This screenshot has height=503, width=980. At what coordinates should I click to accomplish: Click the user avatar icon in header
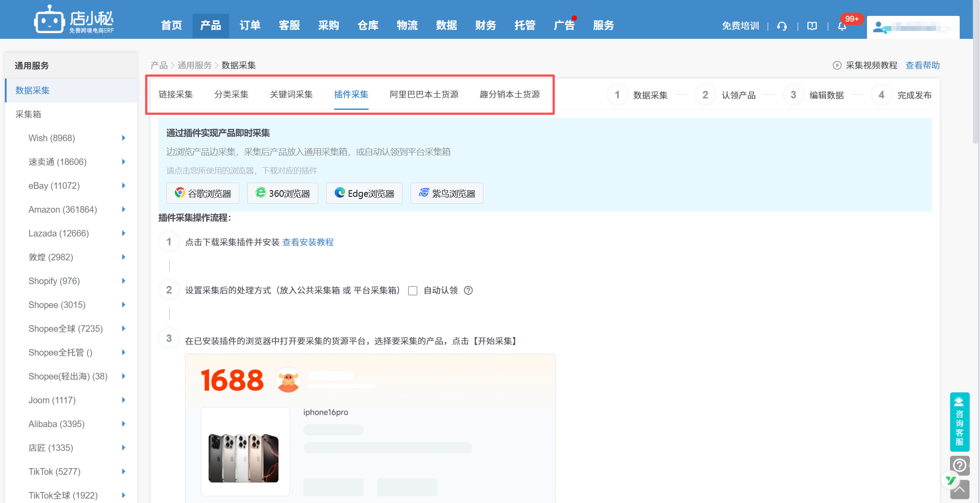[879, 27]
